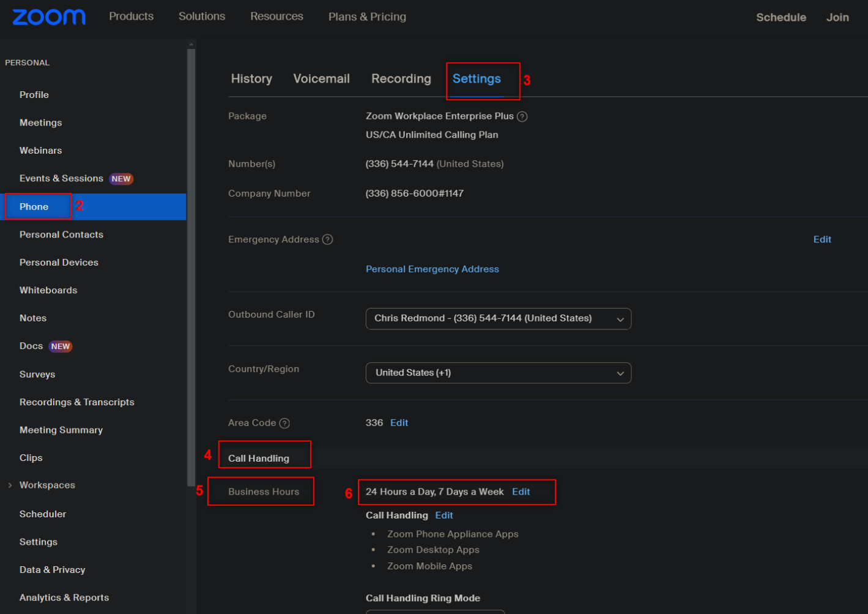Switch to the Voicemail tab

click(x=322, y=79)
